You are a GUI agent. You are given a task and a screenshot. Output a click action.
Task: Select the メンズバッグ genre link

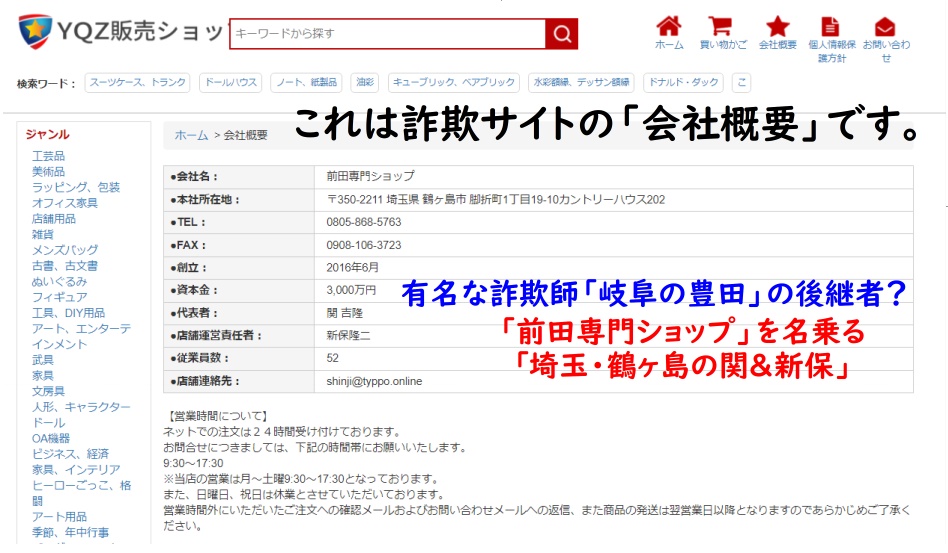point(64,250)
